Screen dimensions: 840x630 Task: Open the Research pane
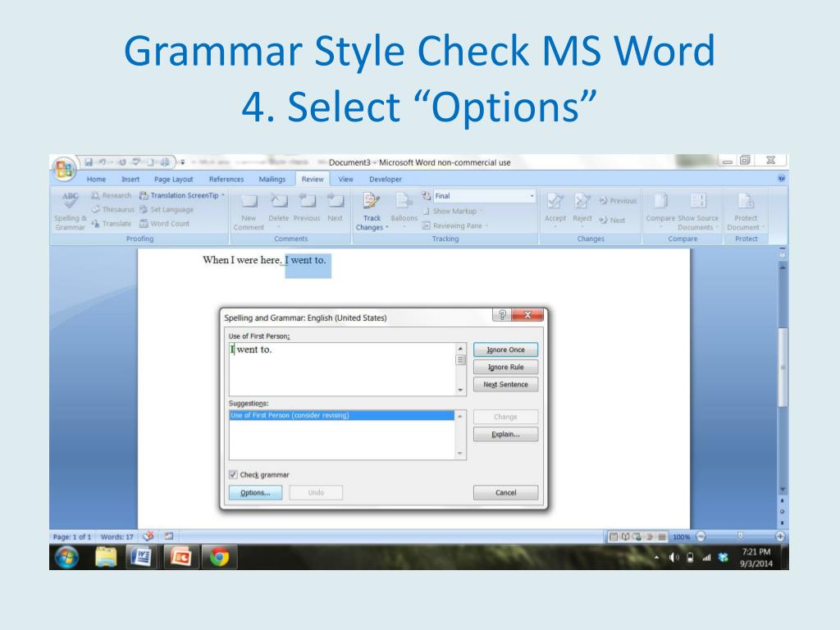[x=111, y=195]
